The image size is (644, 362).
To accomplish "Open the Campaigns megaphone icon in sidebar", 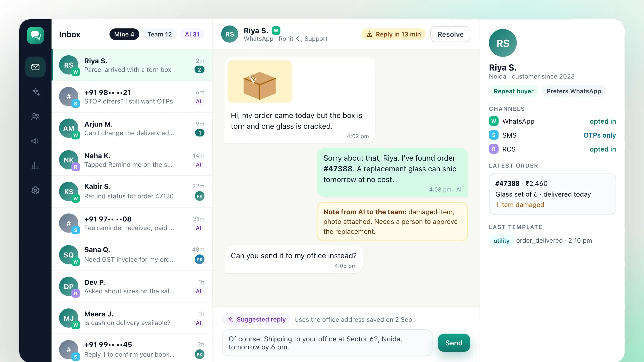I will point(35,141).
